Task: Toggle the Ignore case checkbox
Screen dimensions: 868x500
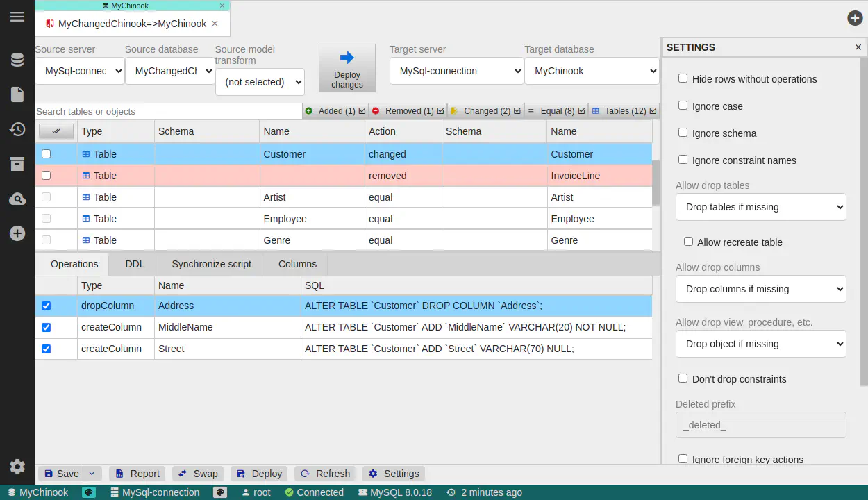Action: pos(683,106)
